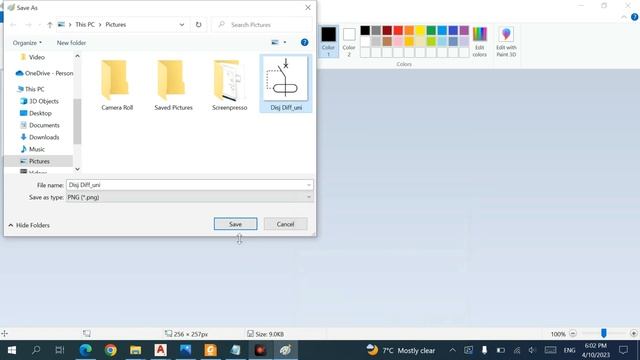Image resolution: width=640 pixels, height=360 pixels.
Task: Click the taskbar Search icon
Action: pos(36,350)
